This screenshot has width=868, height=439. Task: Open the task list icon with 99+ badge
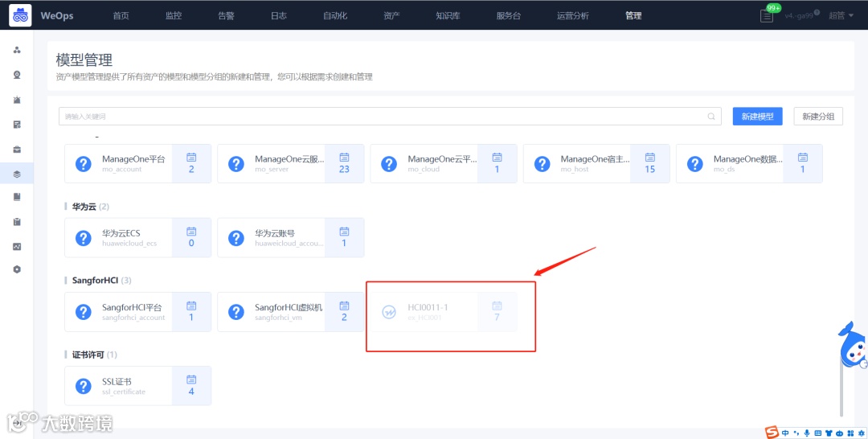tap(767, 16)
